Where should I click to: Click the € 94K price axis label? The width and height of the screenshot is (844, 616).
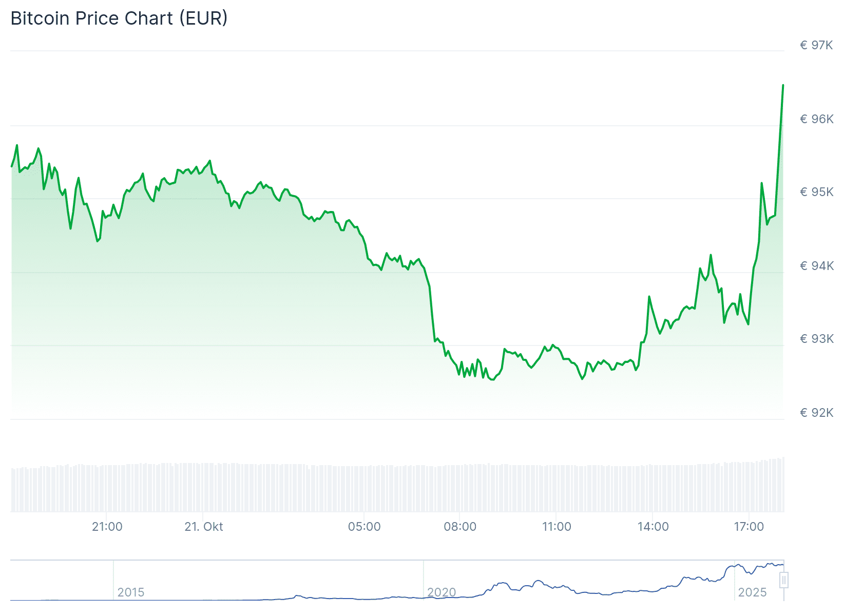click(816, 266)
